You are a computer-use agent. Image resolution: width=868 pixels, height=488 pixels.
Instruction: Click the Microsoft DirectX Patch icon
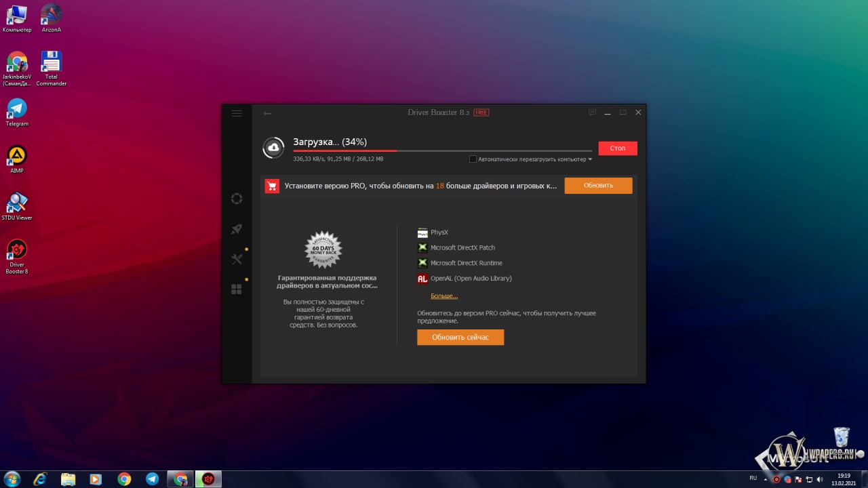tap(422, 247)
